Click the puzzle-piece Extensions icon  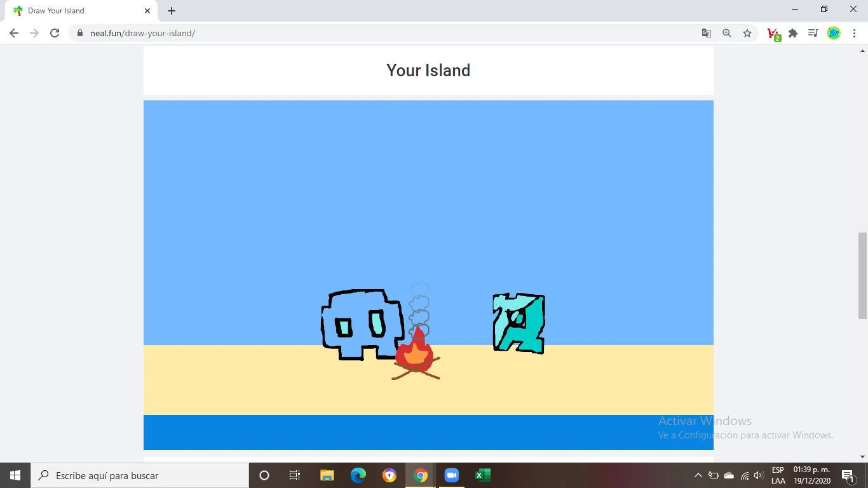click(x=793, y=32)
